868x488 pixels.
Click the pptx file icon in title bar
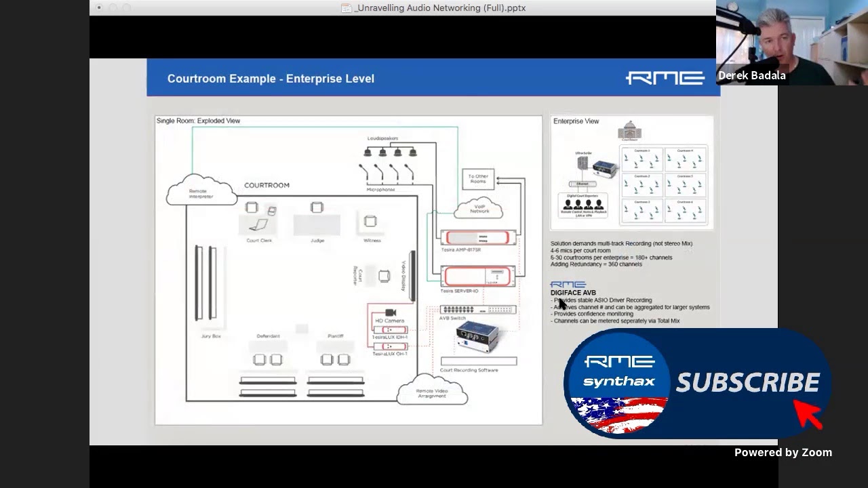347,8
